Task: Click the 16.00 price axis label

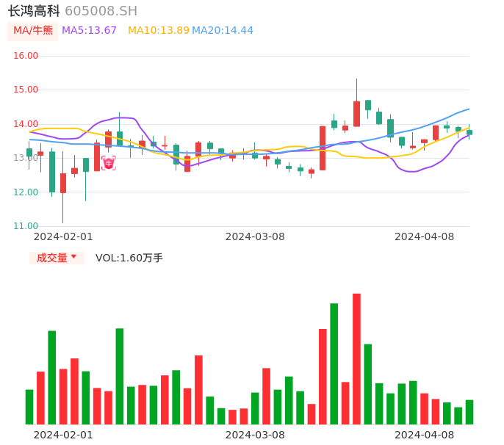Action: (26, 56)
